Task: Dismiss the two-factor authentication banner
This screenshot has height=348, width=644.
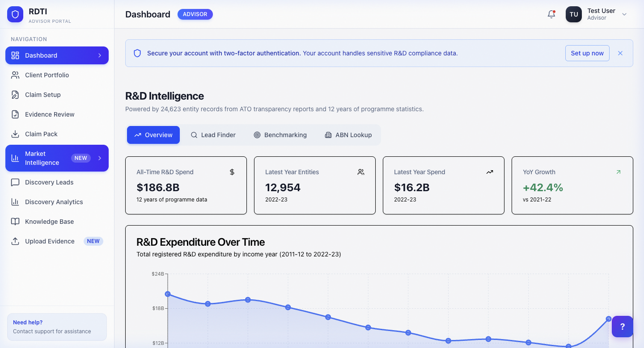Action: pos(620,53)
